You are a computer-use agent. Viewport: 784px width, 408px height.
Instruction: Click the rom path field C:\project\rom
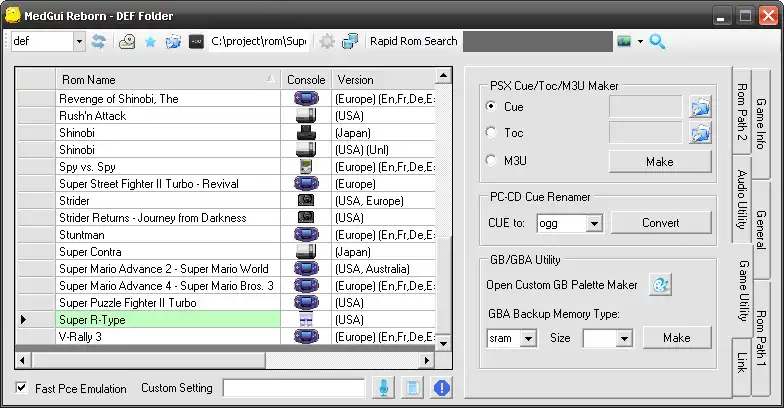(x=258, y=42)
